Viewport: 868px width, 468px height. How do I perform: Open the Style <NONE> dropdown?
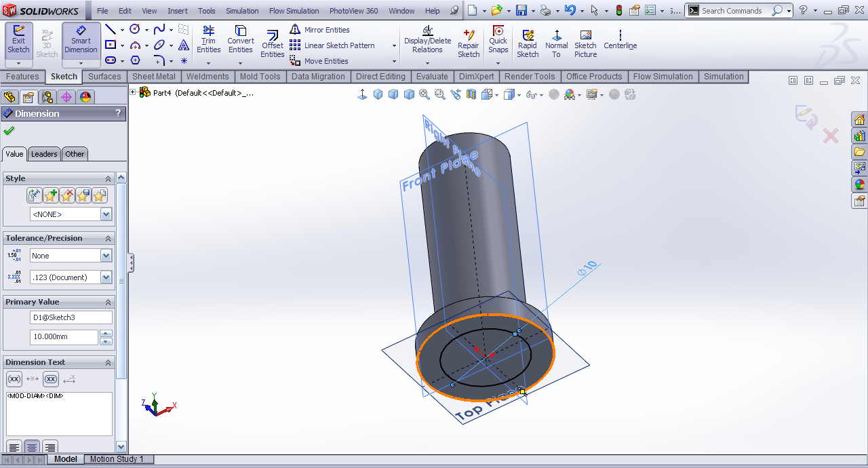coord(106,214)
